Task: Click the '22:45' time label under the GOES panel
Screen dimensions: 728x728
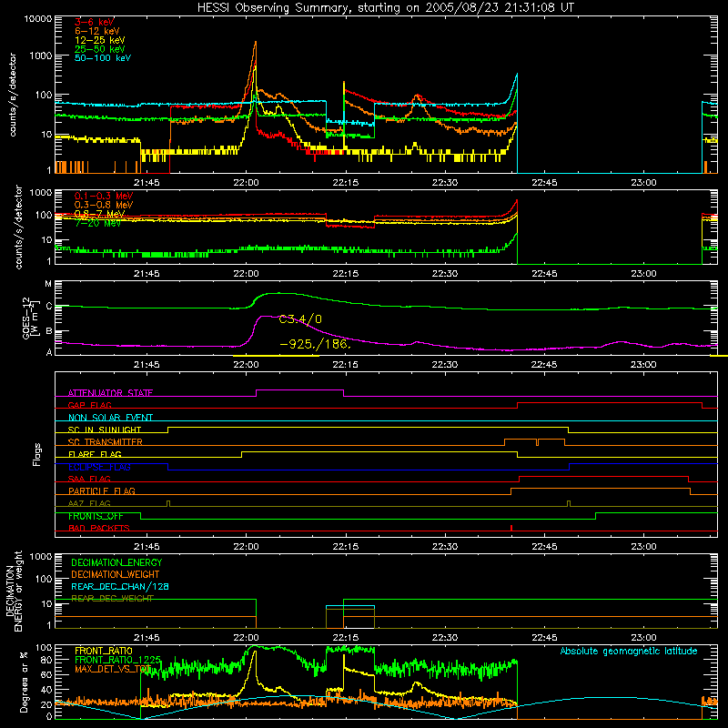Action: 543,365
